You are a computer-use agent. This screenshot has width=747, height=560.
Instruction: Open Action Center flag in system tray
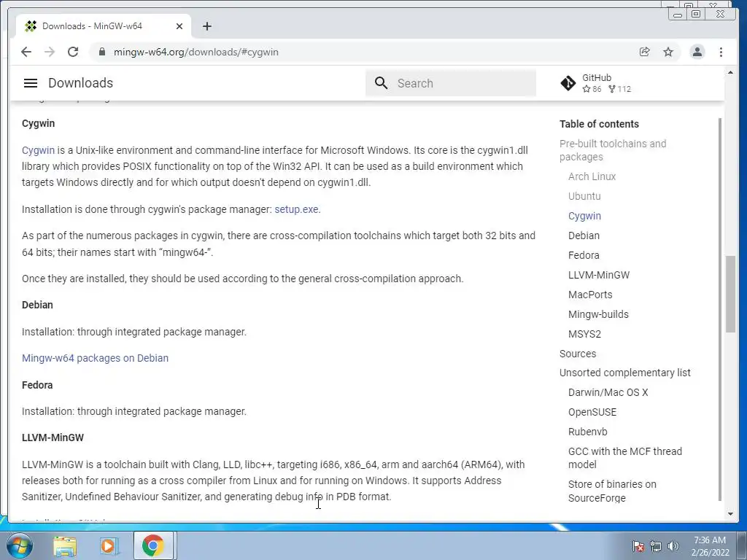click(x=638, y=546)
